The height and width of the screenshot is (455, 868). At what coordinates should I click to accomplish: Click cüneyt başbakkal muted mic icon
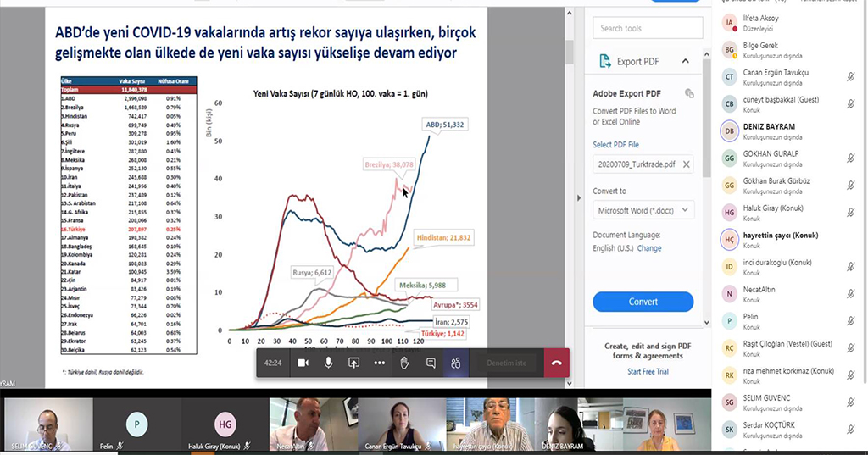pos(851,104)
